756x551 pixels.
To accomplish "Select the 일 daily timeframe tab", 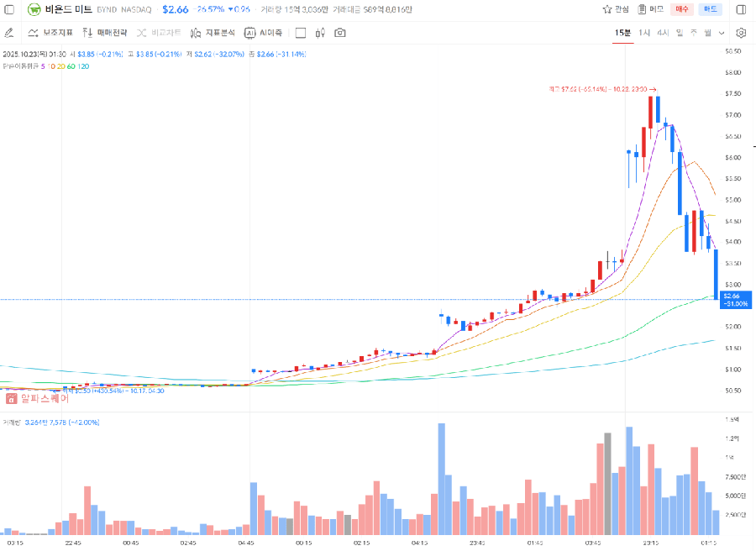I will (x=680, y=32).
